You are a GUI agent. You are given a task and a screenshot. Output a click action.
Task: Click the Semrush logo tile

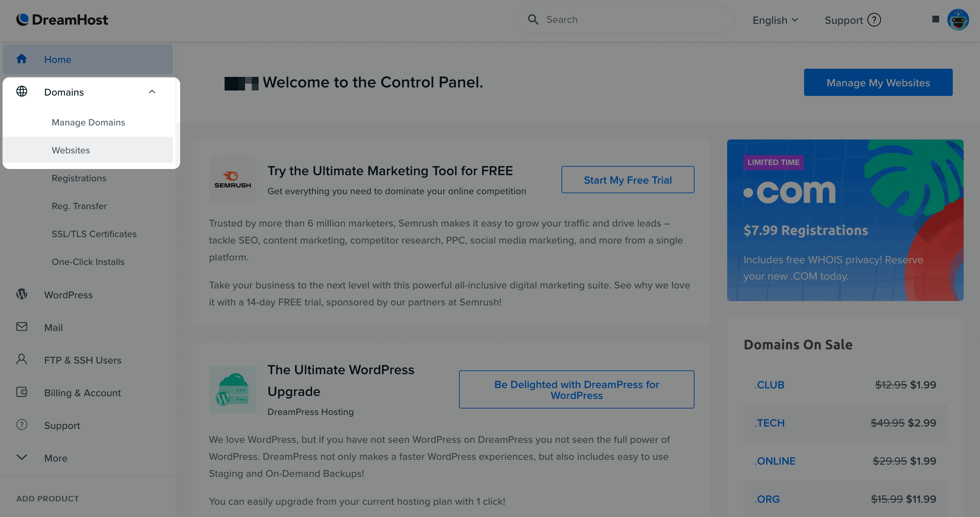pos(232,179)
